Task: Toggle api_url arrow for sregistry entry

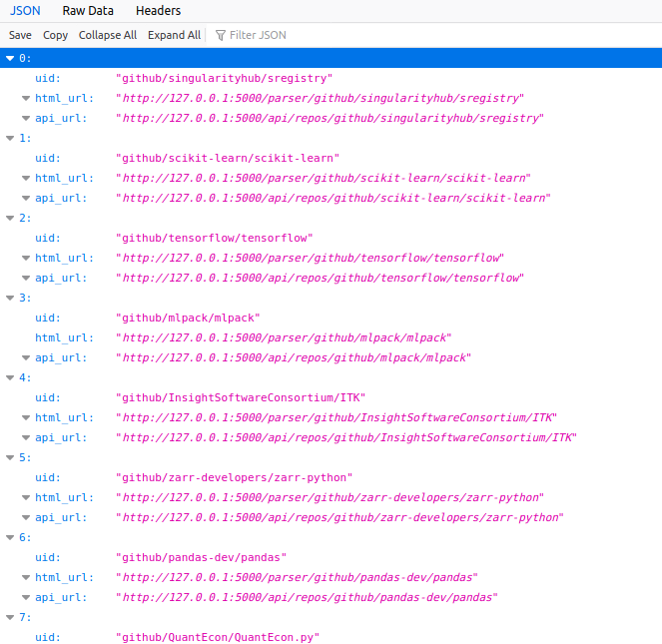Action: 26,118
